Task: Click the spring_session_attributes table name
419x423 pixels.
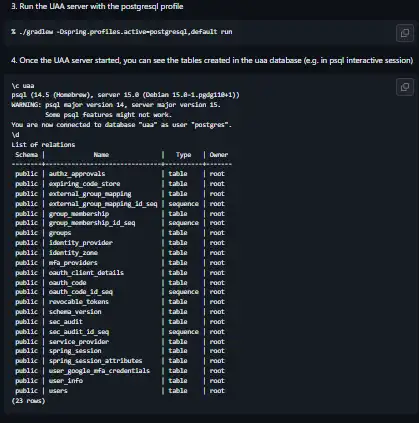Action: click(95, 361)
